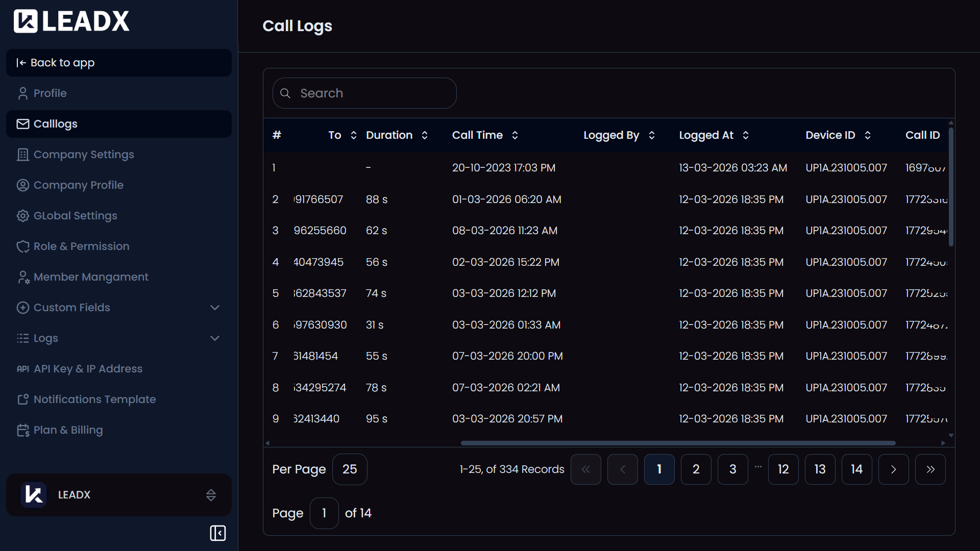Open Company Profile via its icon
The width and height of the screenshot is (980, 551).
[x=22, y=185]
